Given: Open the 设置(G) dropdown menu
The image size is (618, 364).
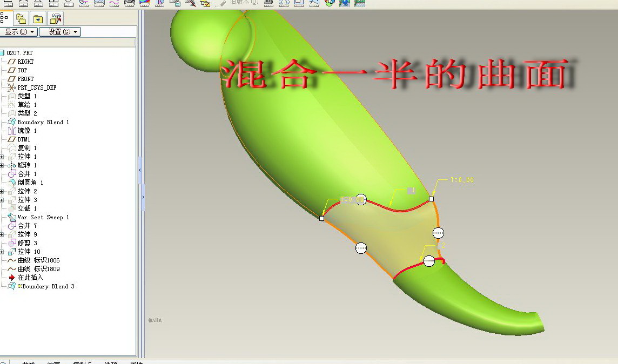Looking at the screenshot, I should [60, 32].
